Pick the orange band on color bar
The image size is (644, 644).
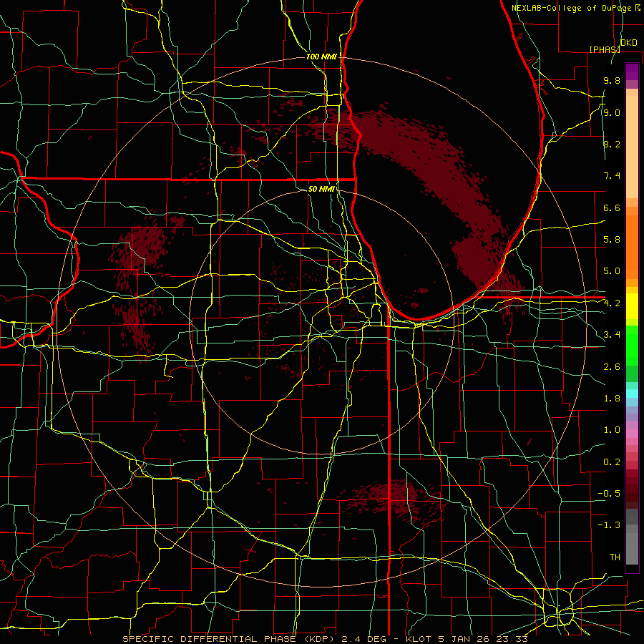632,248
